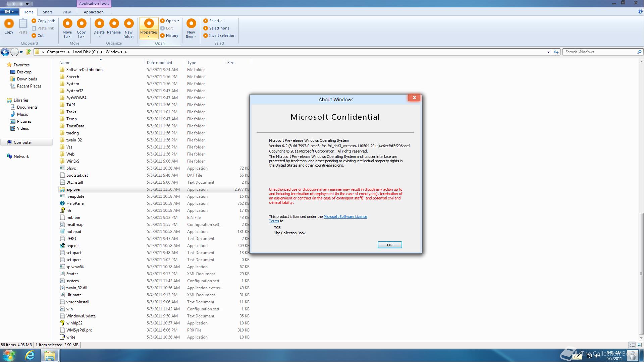Switch to the Share ribbon tab
The width and height of the screenshot is (644, 362).
48,12
